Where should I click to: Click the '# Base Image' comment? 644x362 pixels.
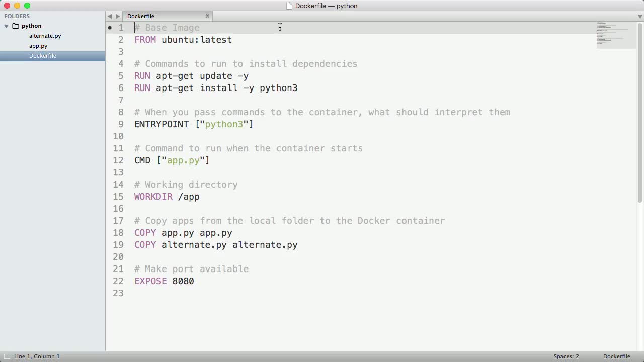pyautogui.click(x=167, y=28)
